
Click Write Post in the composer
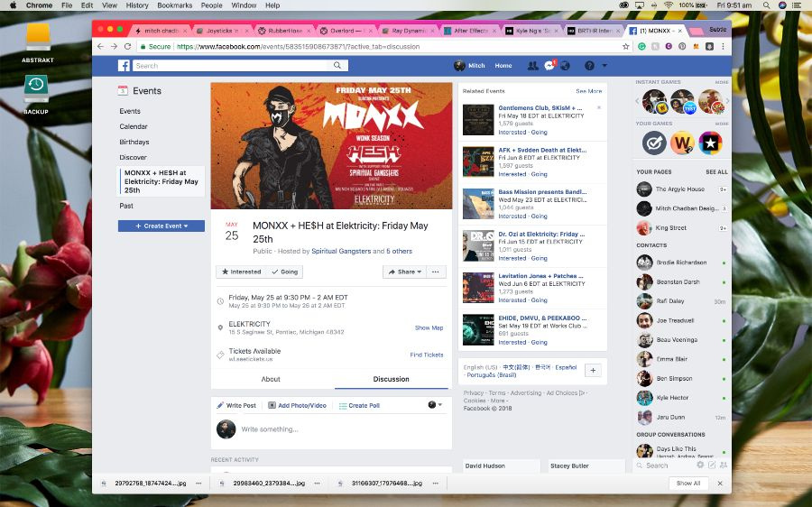[x=236, y=405]
